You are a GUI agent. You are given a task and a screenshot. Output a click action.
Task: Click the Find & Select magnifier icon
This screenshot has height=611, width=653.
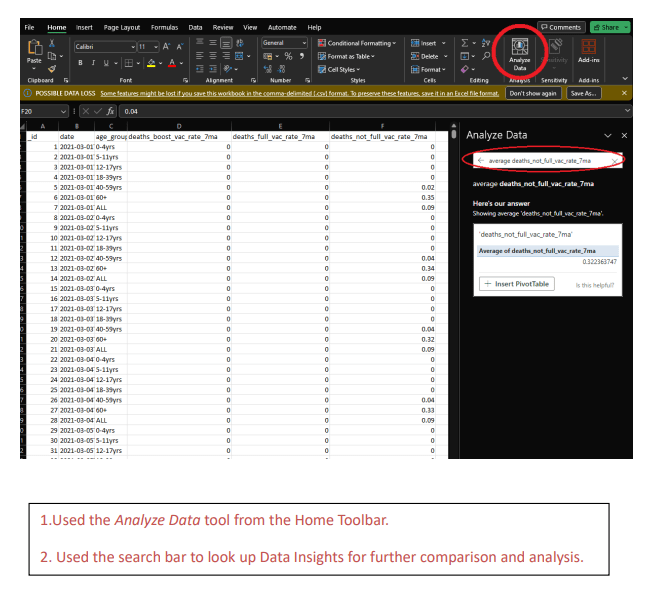point(484,56)
